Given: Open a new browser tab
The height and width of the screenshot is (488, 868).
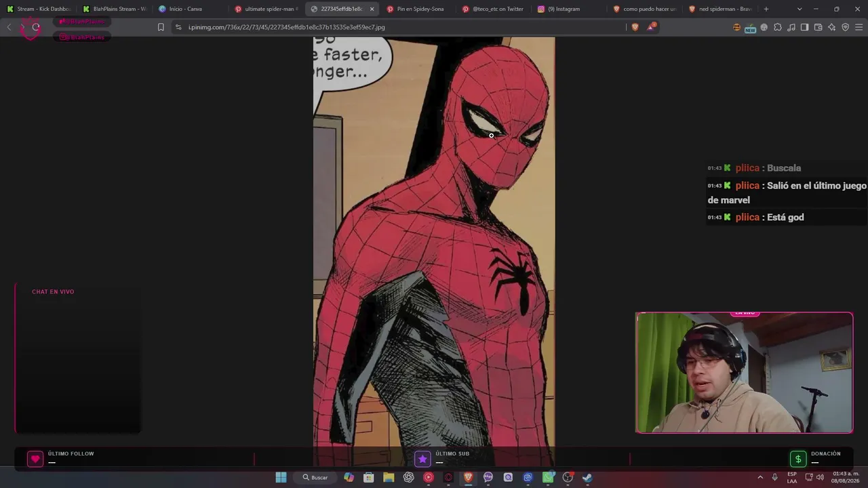Looking at the screenshot, I should point(766,9).
